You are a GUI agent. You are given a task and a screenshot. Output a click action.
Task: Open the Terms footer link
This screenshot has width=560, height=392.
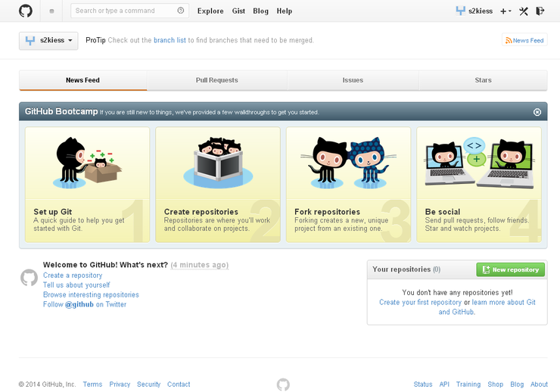pos(92,384)
